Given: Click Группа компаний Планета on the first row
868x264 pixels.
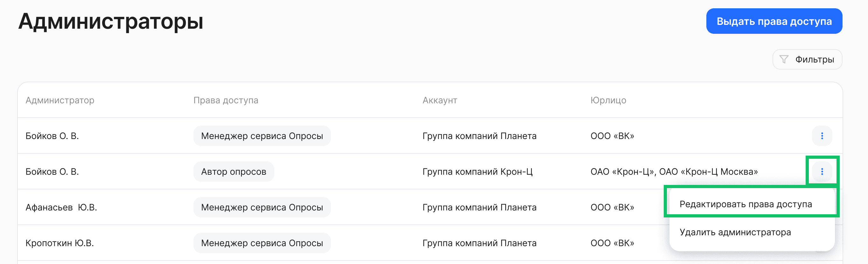Looking at the screenshot, I should [479, 136].
